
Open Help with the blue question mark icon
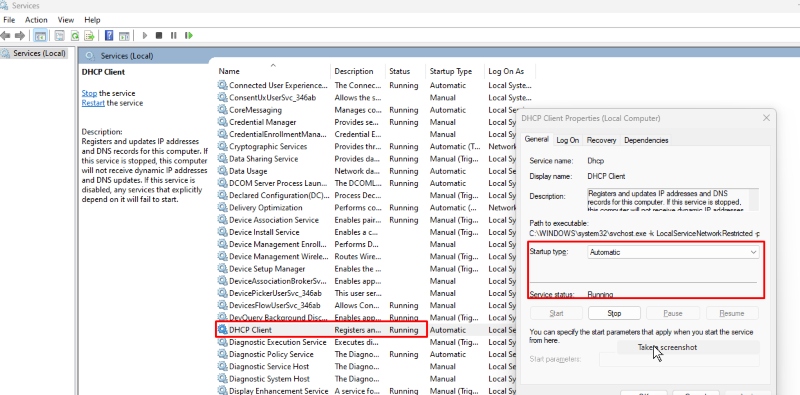tap(109, 36)
